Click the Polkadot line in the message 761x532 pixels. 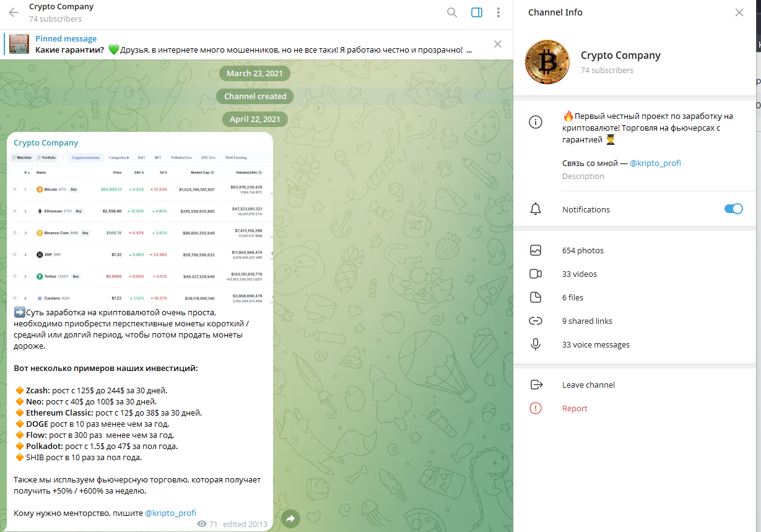click(96, 447)
